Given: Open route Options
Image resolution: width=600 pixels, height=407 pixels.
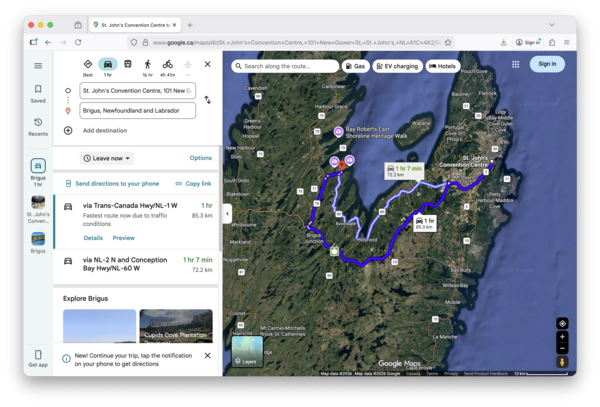Looking at the screenshot, I should [x=201, y=158].
